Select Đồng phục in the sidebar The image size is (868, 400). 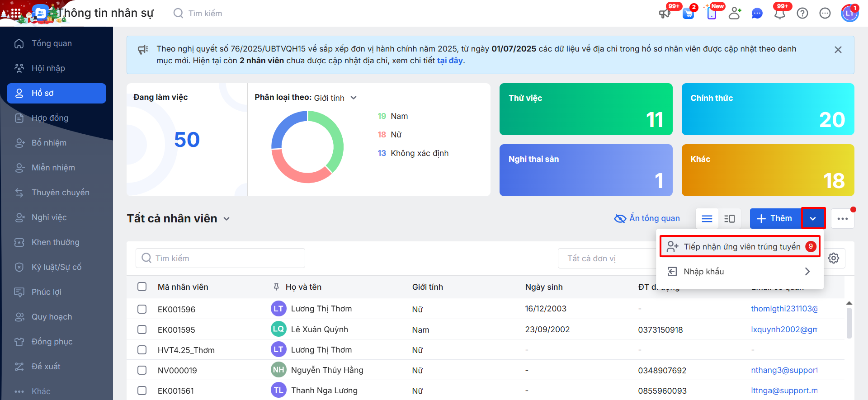(x=57, y=342)
